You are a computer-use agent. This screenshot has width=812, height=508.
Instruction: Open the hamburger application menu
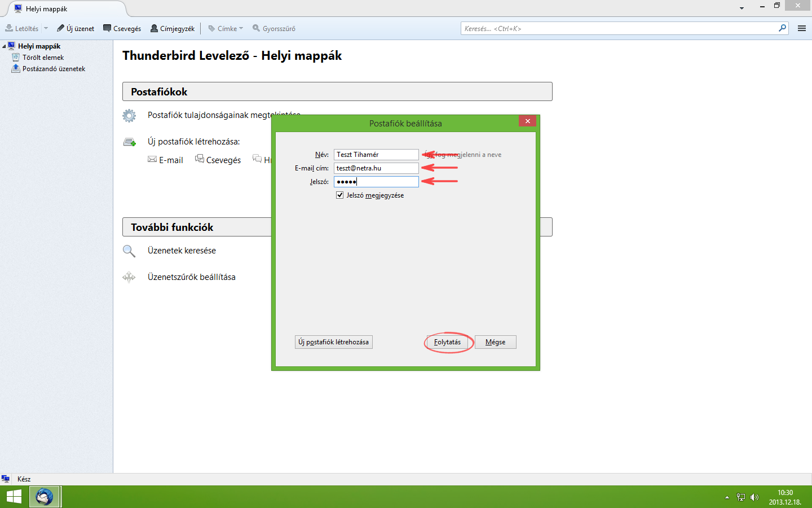(801, 28)
